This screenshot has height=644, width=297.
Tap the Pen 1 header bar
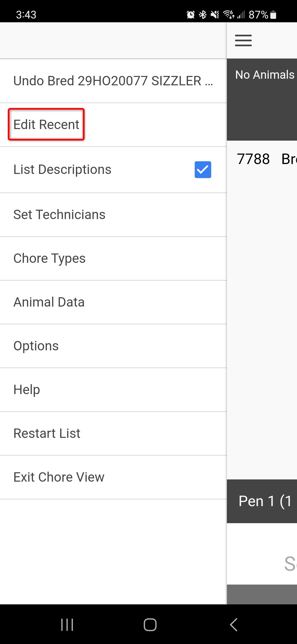click(262, 501)
